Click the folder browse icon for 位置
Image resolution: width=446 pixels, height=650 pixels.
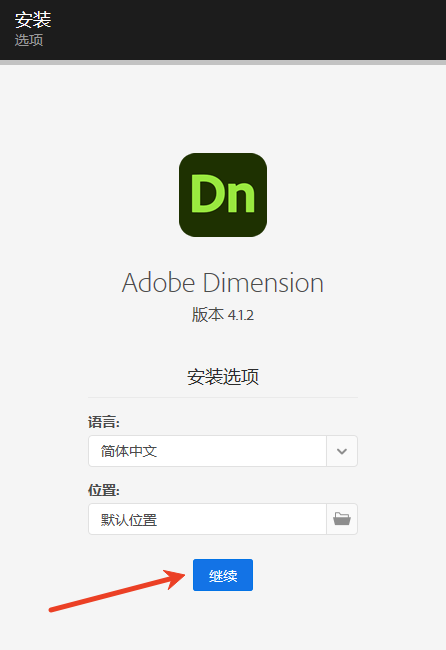pos(342,519)
